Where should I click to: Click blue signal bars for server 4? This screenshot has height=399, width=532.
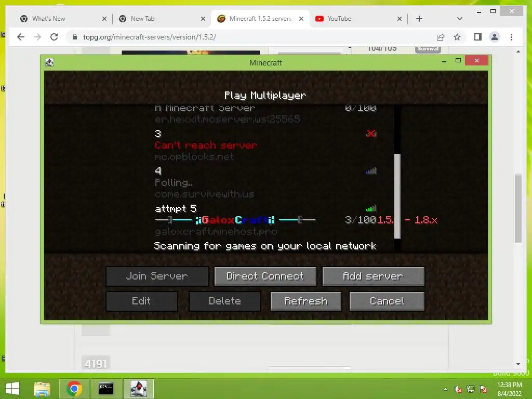coord(371,171)
